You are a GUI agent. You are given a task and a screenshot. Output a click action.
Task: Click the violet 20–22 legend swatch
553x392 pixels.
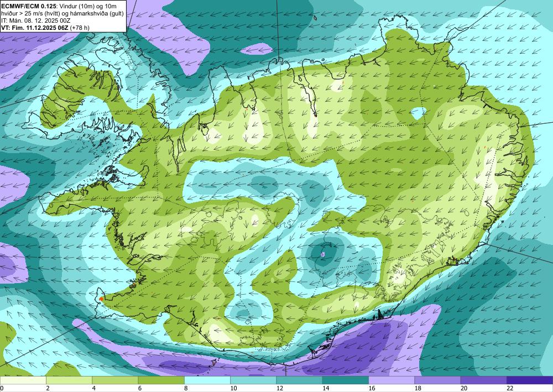click(484, 380)
